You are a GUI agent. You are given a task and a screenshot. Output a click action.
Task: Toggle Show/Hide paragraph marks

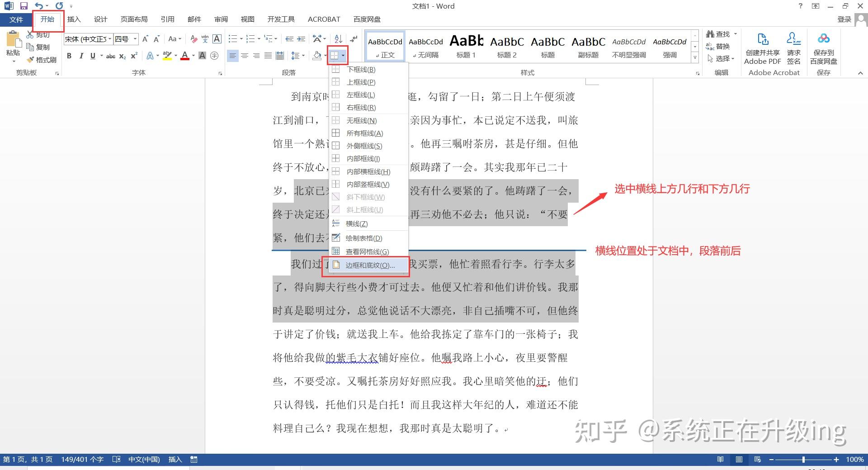[x=354, y=39]
